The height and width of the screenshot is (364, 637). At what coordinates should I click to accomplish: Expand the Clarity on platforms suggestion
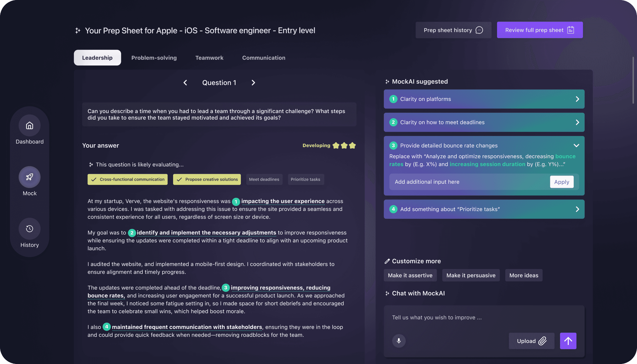click(484, 99)
